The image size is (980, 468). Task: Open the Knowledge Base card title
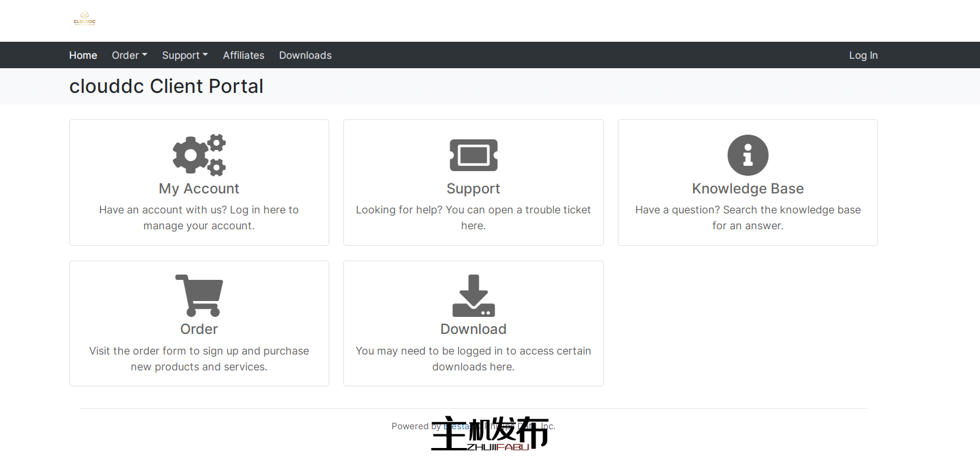[747, 189]
